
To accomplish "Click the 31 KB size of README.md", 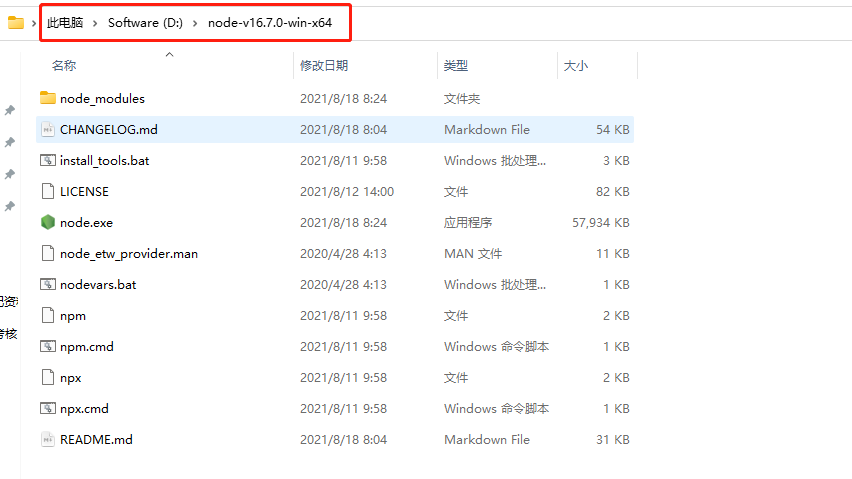I will (x=612, y=439).
